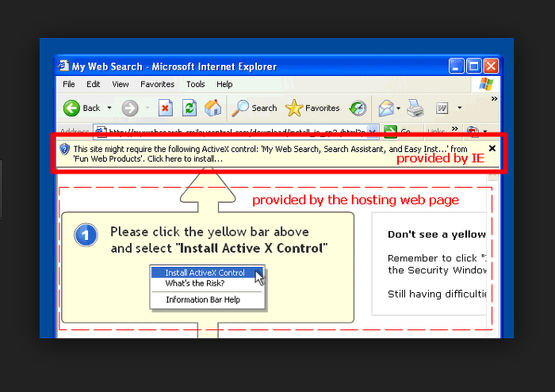Screen dimensions: 555x392
Task: Click "Remember to click" paragraph text
Action: click(437, 264)
